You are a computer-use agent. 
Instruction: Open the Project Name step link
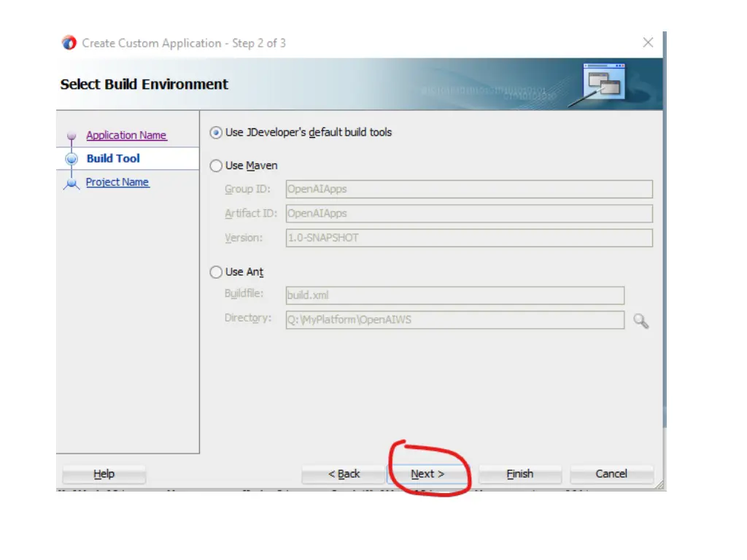click(117, 182)
